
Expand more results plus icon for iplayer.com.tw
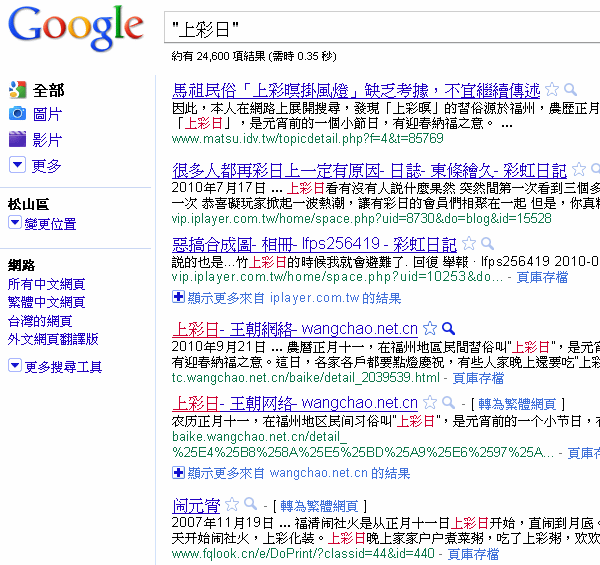coord(178,297)
